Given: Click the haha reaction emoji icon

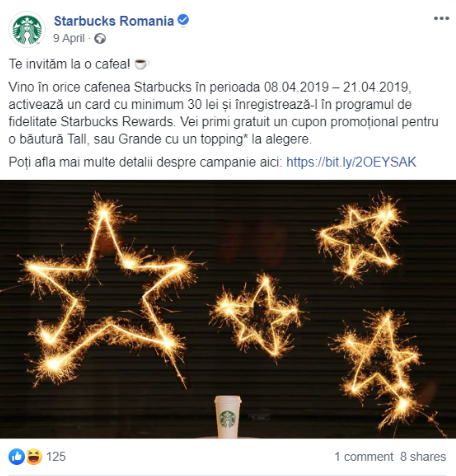Looking at the screenshot, I should point(34,456).
